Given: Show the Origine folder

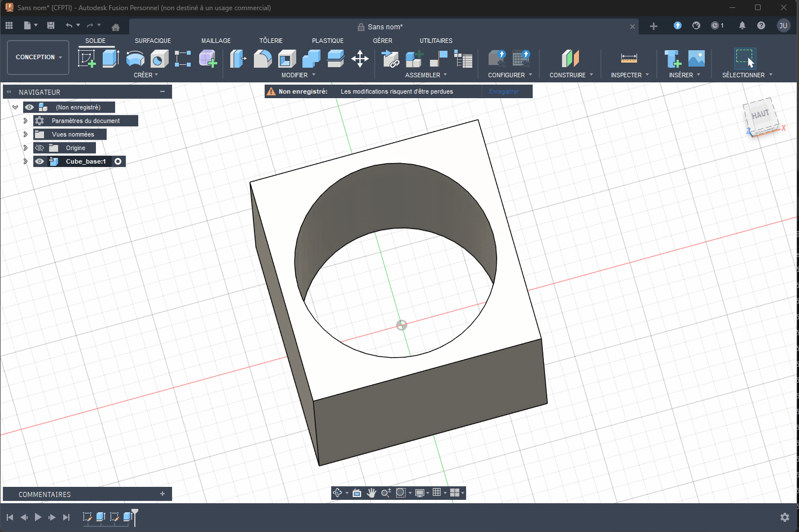Looking at the screenshot, I should click(38, 147).
